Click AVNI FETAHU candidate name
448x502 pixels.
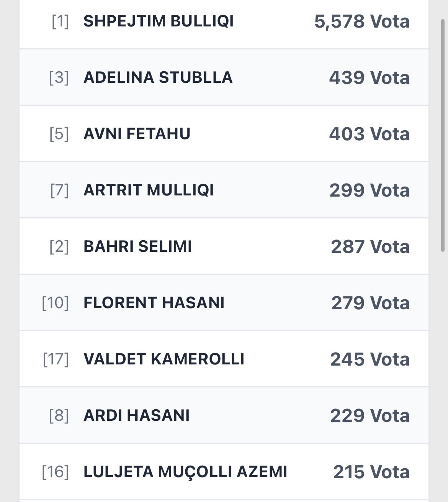click(137, 134)
